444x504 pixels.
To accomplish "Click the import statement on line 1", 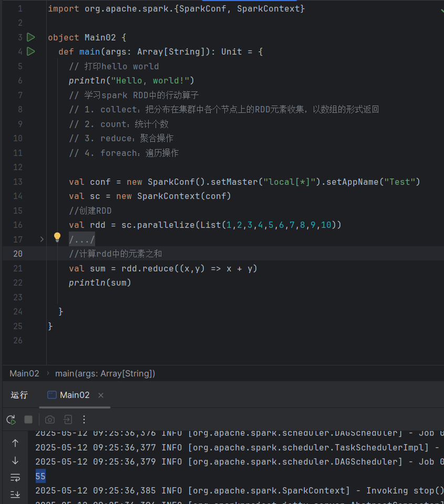I will tap(177, 9).
